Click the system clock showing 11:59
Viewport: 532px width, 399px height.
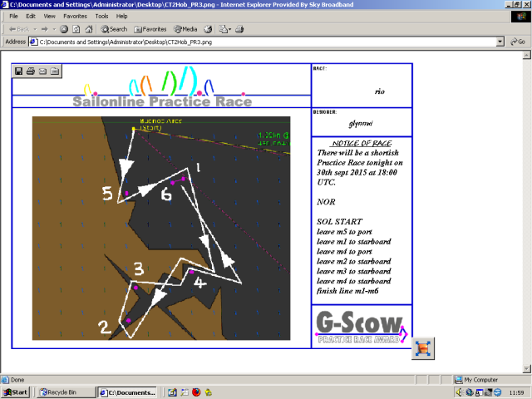(x=516, y=392)
